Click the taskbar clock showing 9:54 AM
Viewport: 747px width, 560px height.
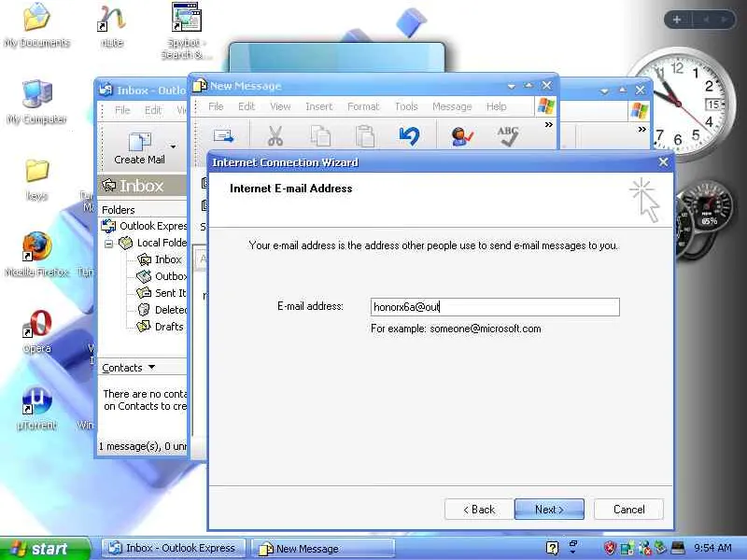(x=712, y=548)
